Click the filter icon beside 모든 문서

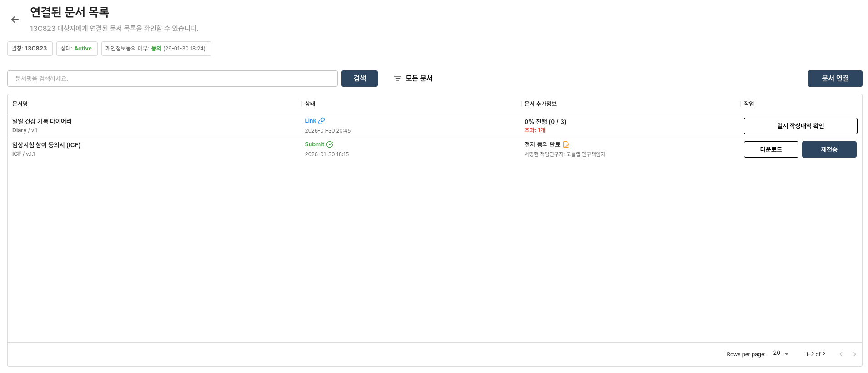coord(398,78)
